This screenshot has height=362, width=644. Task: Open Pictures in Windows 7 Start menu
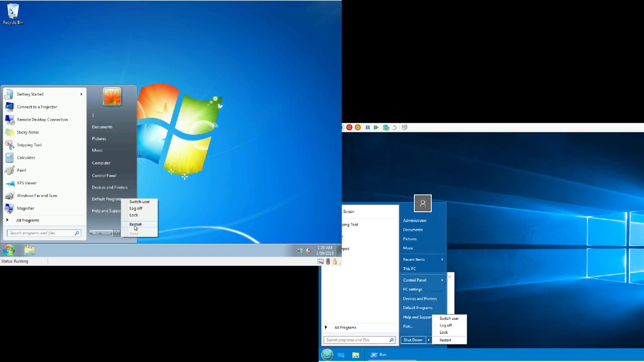tap(99, 138)
